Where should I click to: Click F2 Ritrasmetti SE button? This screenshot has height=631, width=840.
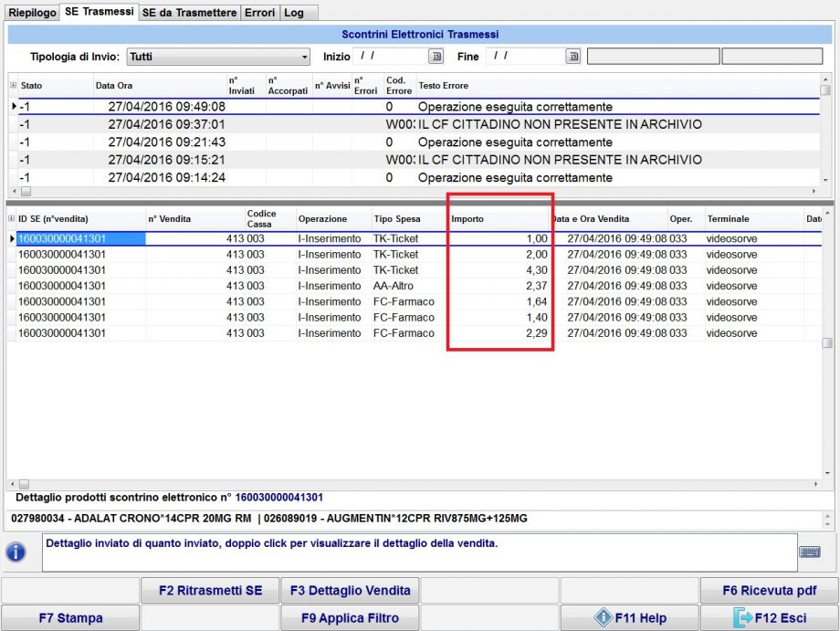[x=210, y=591]
